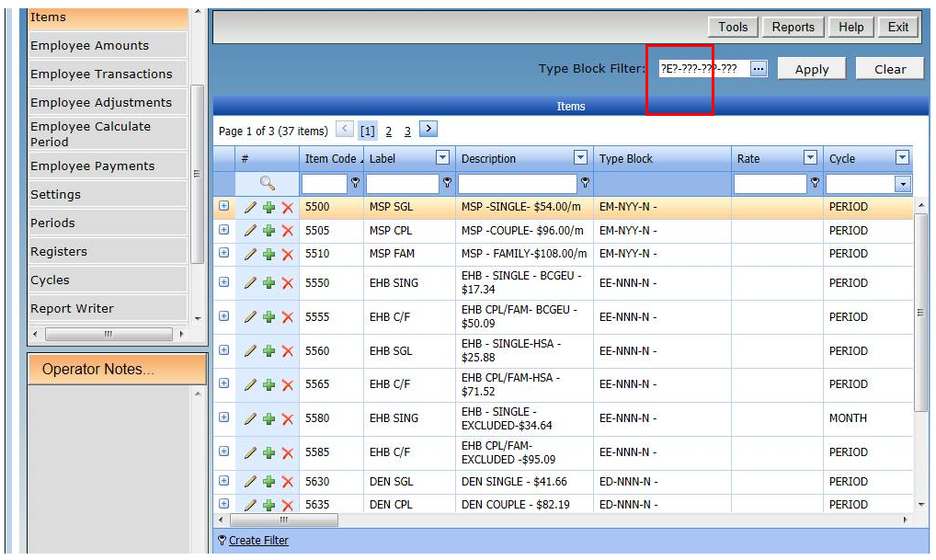Viewport: 936px width, 560px height.
Task: Clear the Type Block Filter
Action: tap(890, 69)
